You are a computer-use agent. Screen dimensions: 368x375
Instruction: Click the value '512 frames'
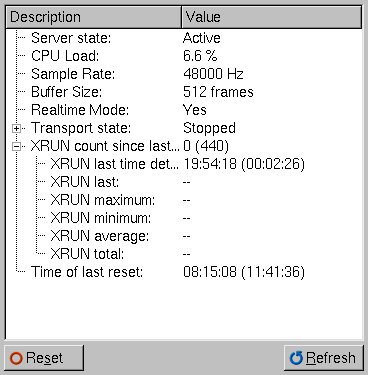tap(218, 92)
